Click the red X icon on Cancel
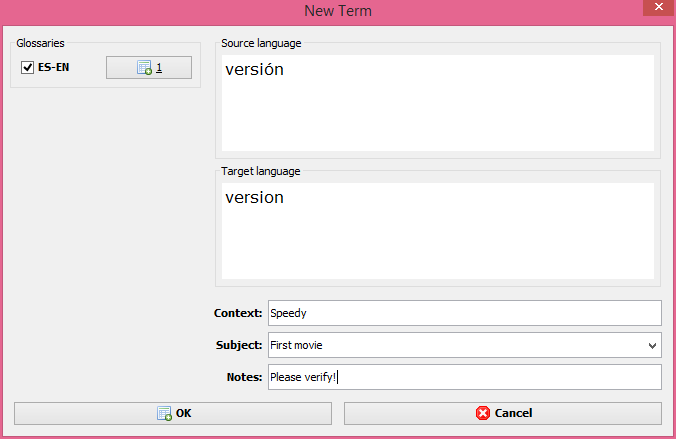Viewport: 676px width, 439px height. (x=483, y=413)
